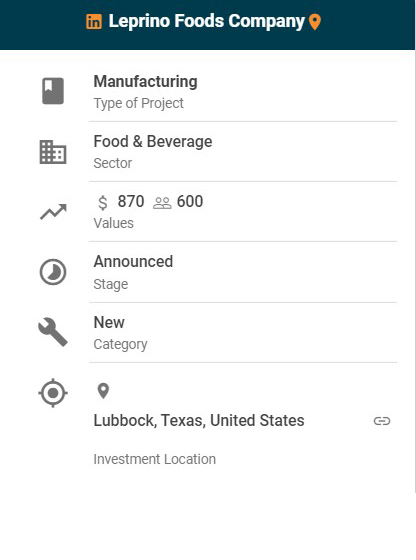The height and width of the screenshot is (560, 416).
Task: Click the bookmark icon for Type of Project
Action: (x=53, y=91)
